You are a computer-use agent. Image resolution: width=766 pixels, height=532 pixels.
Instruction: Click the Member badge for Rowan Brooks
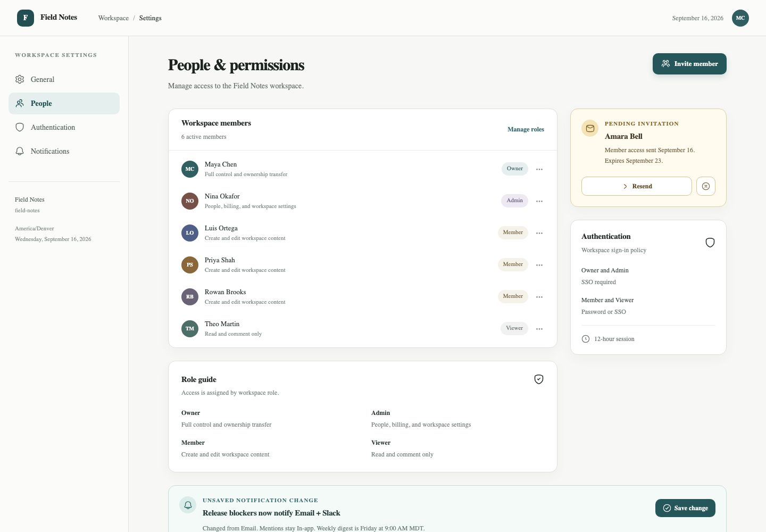point(513,296)
